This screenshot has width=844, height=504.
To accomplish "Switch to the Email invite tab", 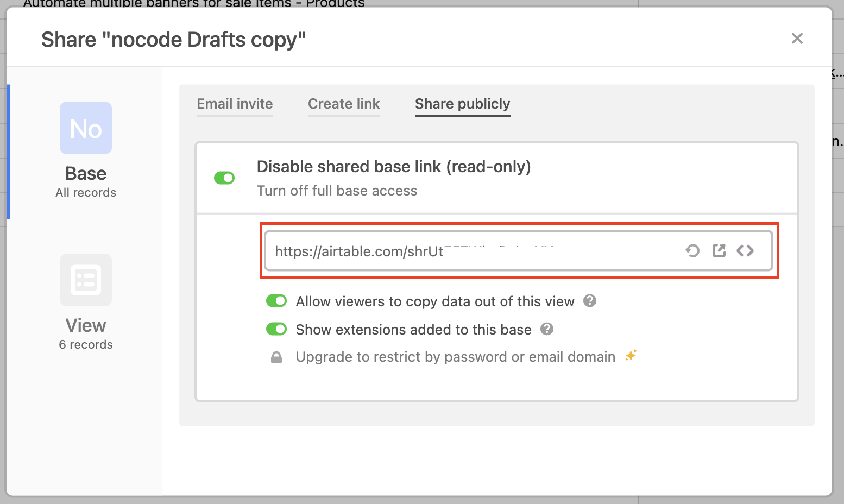I will point(235,104).
